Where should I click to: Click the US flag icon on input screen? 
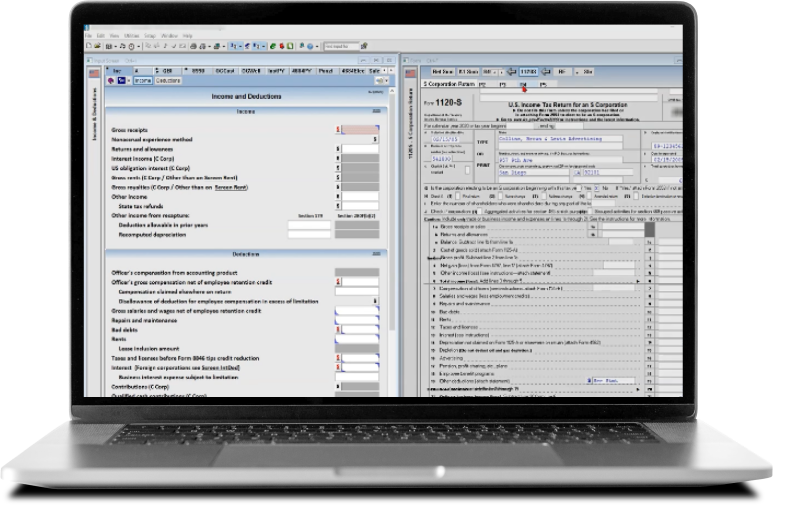pos(93,72)
